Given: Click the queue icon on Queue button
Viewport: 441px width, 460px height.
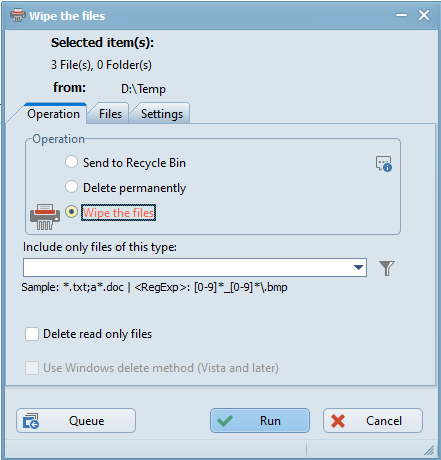Looking at the screenshot, I should 31,421.
